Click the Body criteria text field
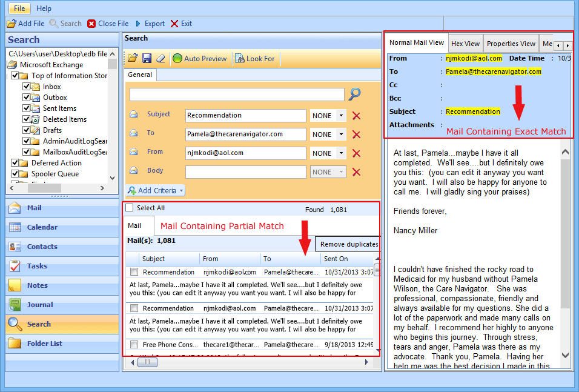Screen dimensions: 579x392 click(245, 172)
